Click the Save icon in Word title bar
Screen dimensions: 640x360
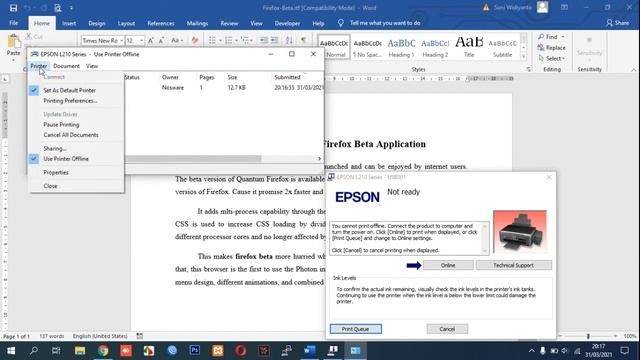click(13, 8)
